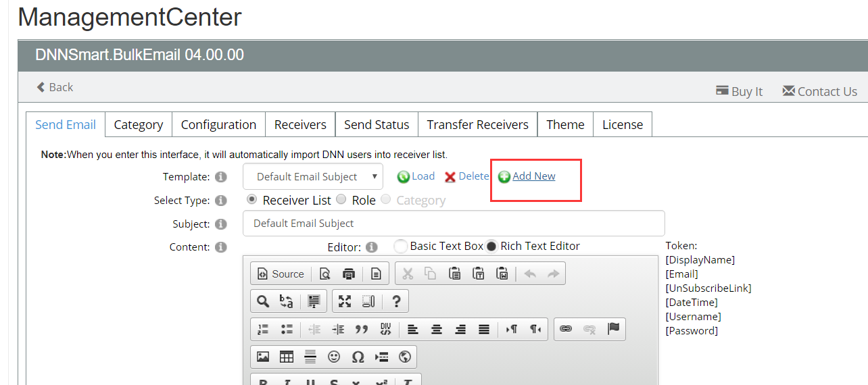Viewport: 868px width, 385px height.
Task: Open the Transfer Receivers tab
Action: click(478, 124)
